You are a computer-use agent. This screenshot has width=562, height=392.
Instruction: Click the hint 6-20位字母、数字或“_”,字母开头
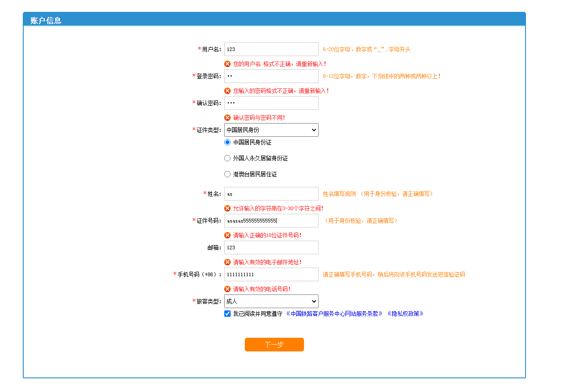tap(366, 49)
